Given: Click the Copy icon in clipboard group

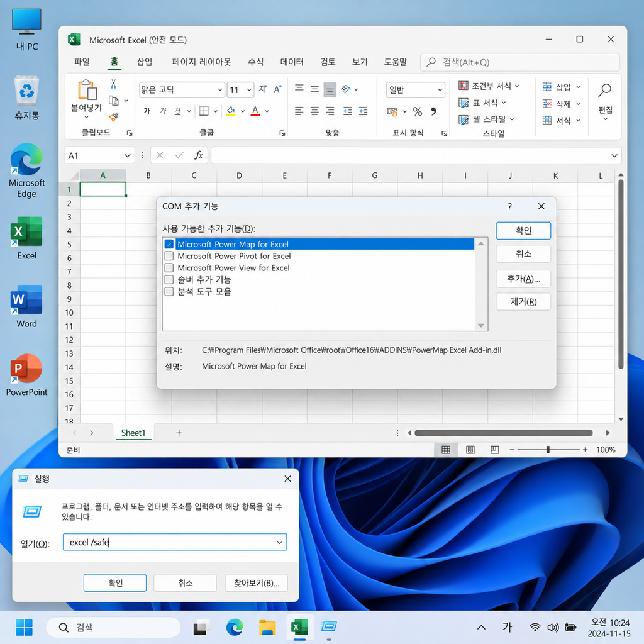Looking at the screenshot, I should pyautogui.click(x=114, y=101).
